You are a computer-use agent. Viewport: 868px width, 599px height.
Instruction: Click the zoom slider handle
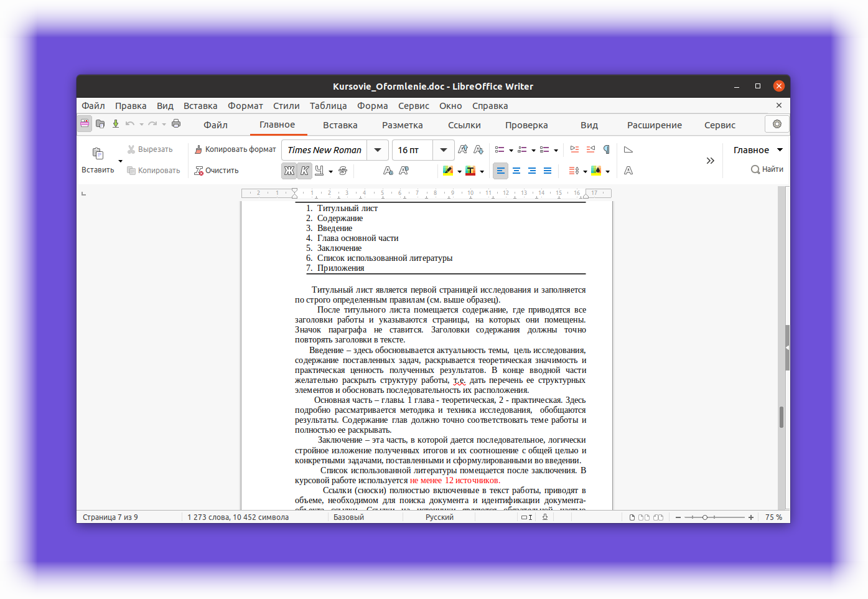[x=705, y=517]
